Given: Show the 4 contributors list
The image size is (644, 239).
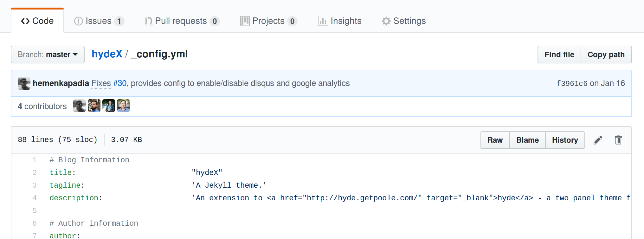Looking at the screenshot, I should (x=42, y=106).
